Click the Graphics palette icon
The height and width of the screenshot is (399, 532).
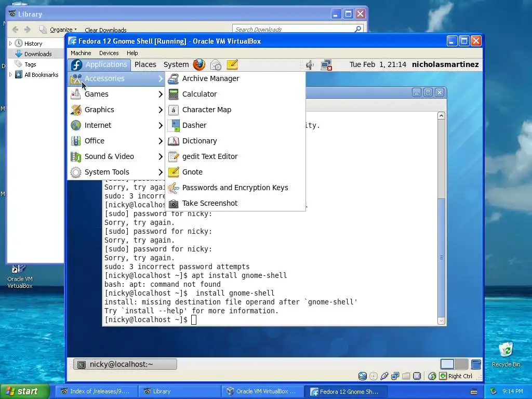coord(76,110)
